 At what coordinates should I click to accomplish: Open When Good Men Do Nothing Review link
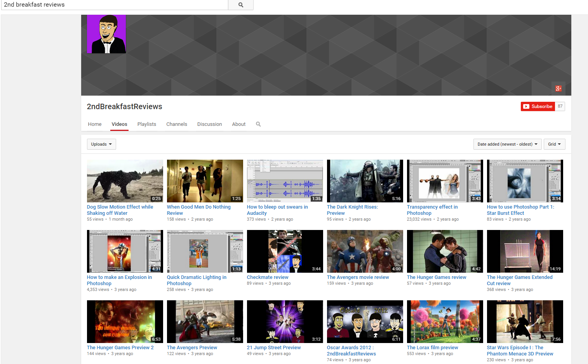(199, 210)
